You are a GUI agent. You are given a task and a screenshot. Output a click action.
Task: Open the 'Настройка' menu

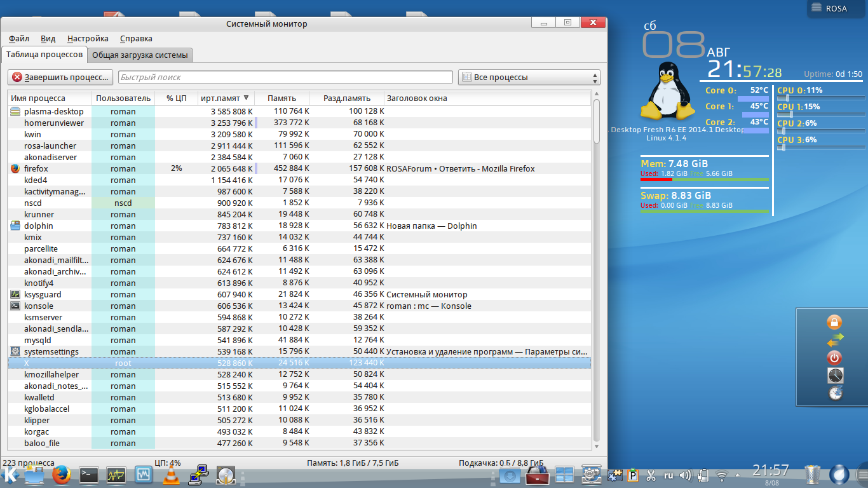coord(88,39)
